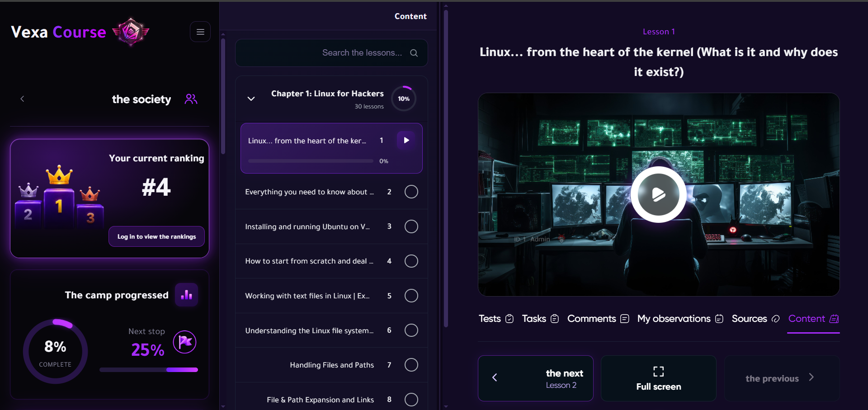
Task: Select the Content tab
Action: pyautogui.click(x=813, y=319)
